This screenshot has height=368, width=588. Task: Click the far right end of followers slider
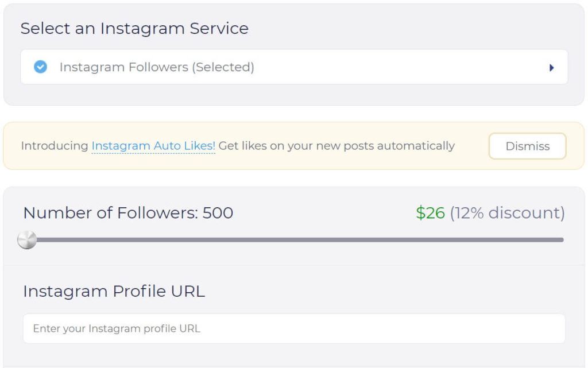pos(562,240)
